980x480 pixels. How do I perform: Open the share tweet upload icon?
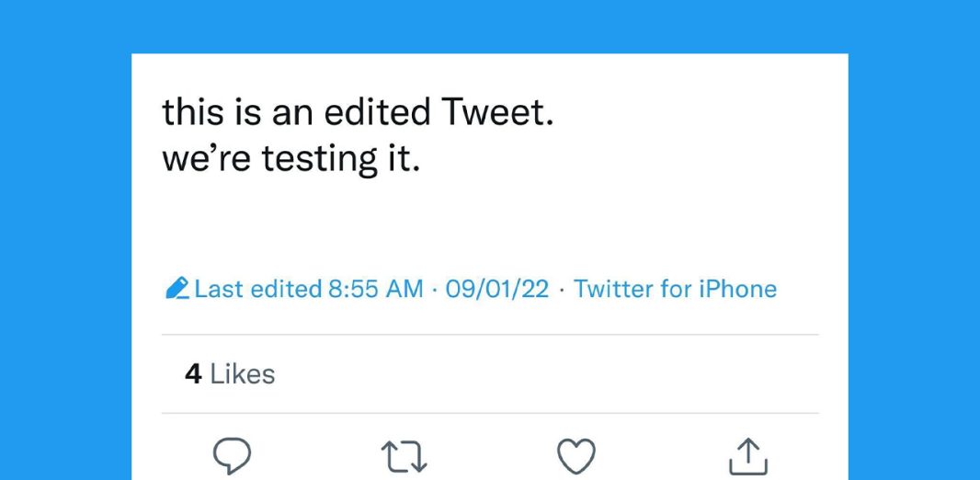point(748,457)
